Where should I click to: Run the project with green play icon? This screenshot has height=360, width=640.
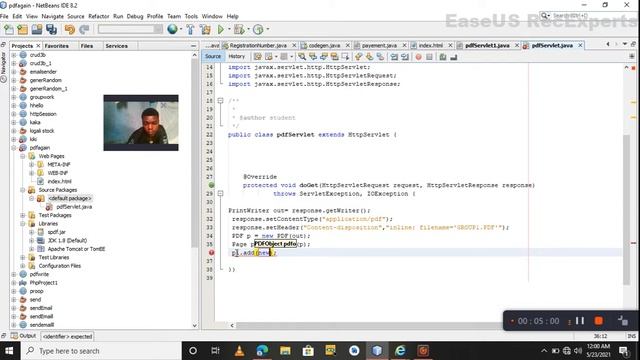tap(221, 29)
